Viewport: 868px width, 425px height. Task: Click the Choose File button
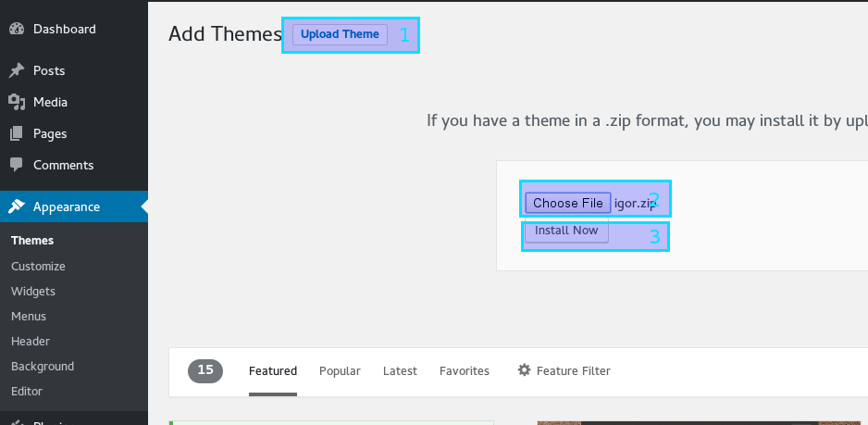click(x=568, y=203)
